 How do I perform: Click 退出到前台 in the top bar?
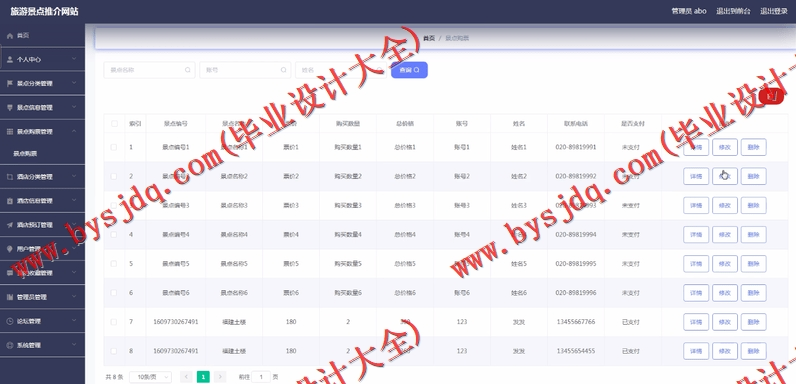coord(733,11)
